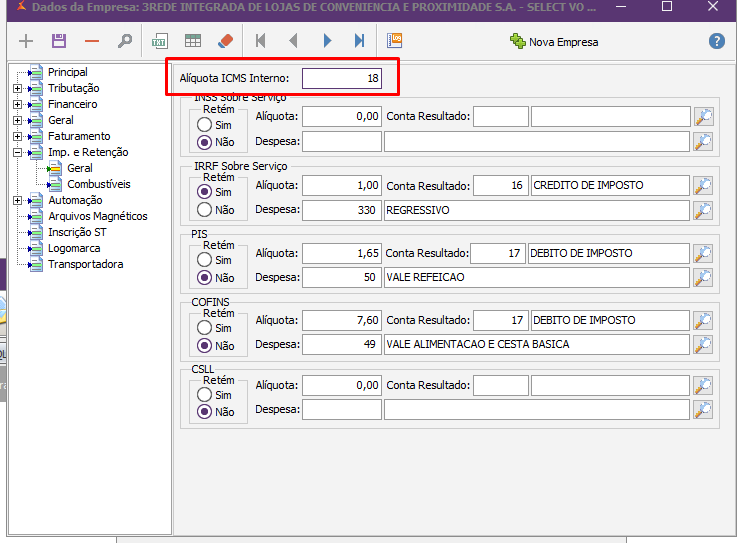Select Sim for INSS Retém
The width and height of the screenshot is (737, 543).
click(204, 125)
